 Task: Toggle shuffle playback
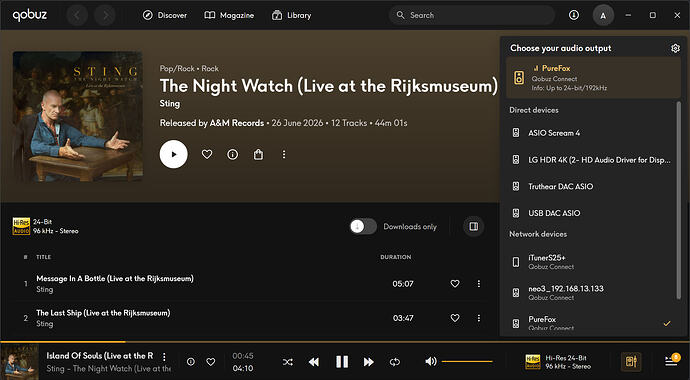pyautogui.click(x=287, y=362)
